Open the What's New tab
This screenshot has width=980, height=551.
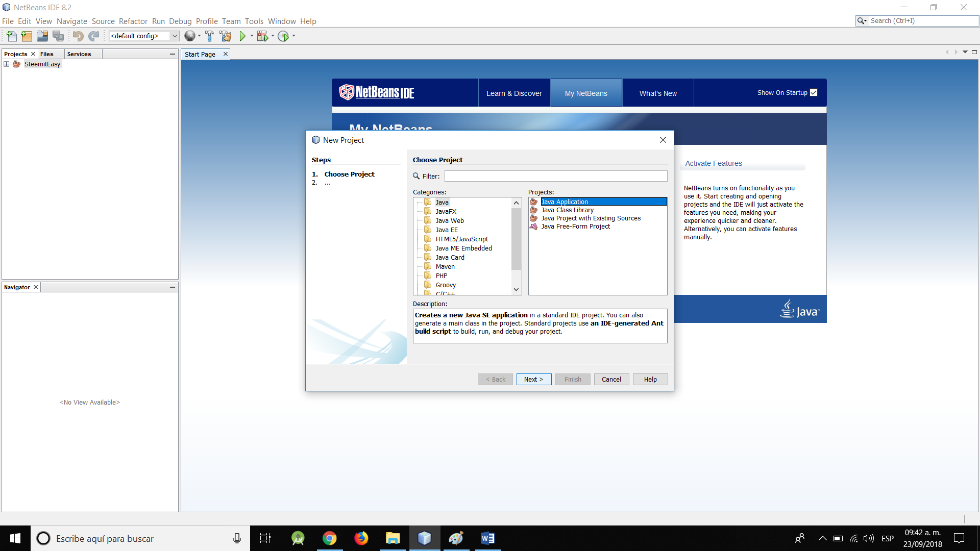658,93
